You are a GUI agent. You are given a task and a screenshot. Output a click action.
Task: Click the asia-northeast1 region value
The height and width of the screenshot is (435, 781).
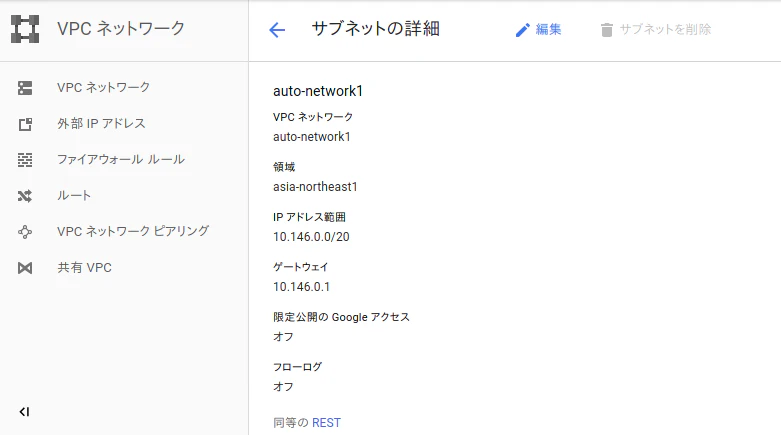(315, 187)
